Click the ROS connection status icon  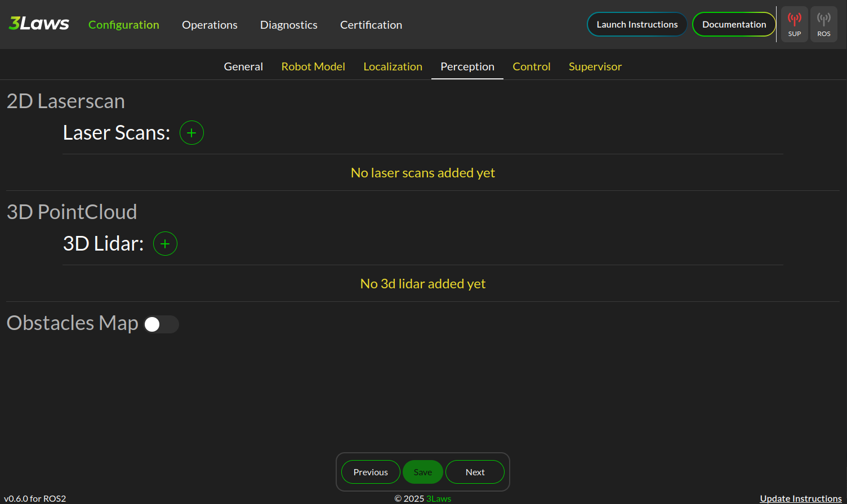(x=823, y=24)
